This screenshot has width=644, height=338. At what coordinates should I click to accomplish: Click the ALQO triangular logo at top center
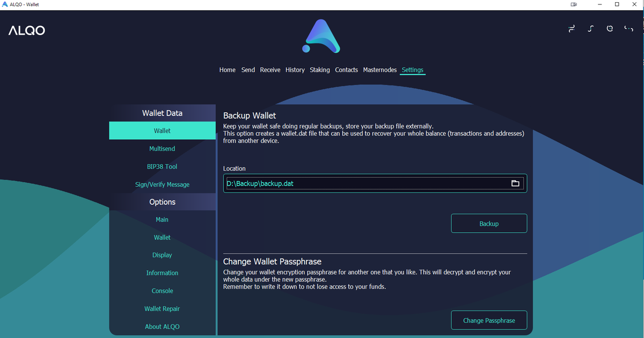pyautogui.click(x=322, y=36)
